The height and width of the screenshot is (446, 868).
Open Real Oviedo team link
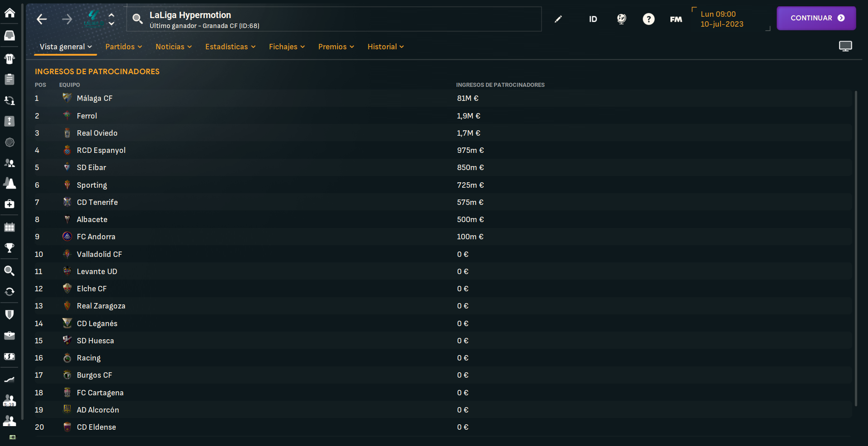click(97, 133)
